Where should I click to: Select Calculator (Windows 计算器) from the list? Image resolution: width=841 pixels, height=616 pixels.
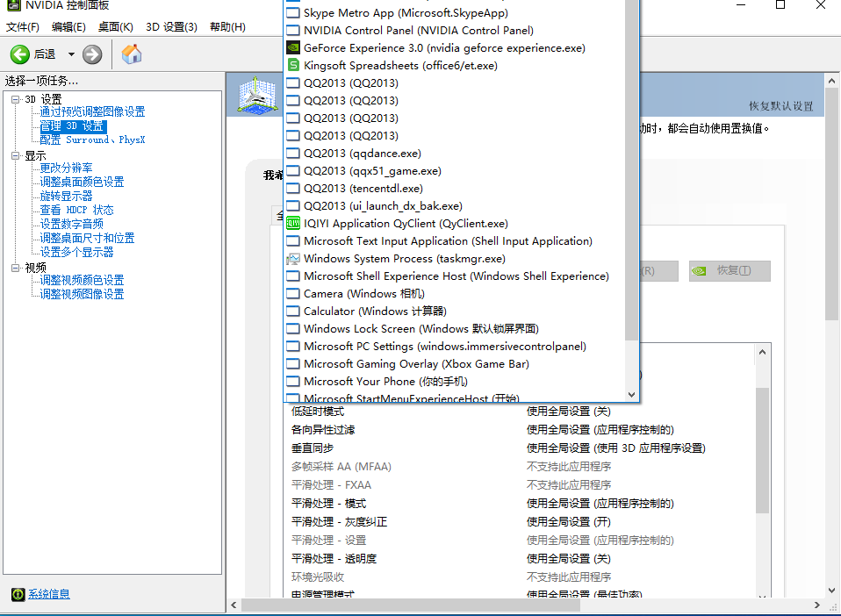click(375, 312)
